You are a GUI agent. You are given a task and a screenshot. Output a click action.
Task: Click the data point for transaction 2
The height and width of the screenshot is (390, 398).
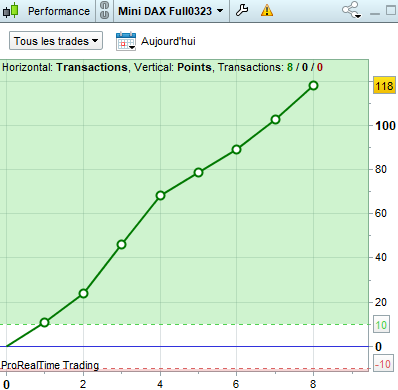pyautogui.click(x=83, y=293)
